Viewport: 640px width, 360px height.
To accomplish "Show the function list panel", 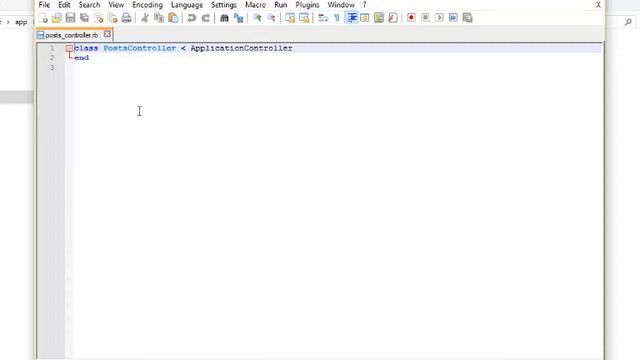I will tap(393, 18).
